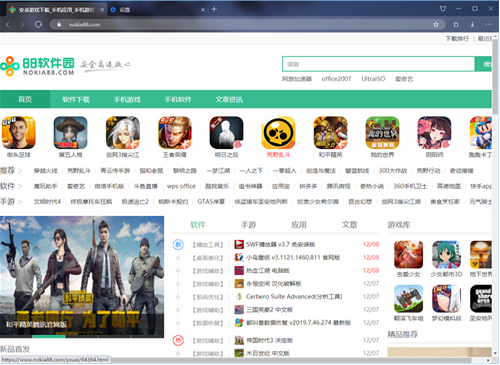Click the address bar padlock icon
This screenshot has width=500, height=365.
click(x=59, y=24)
